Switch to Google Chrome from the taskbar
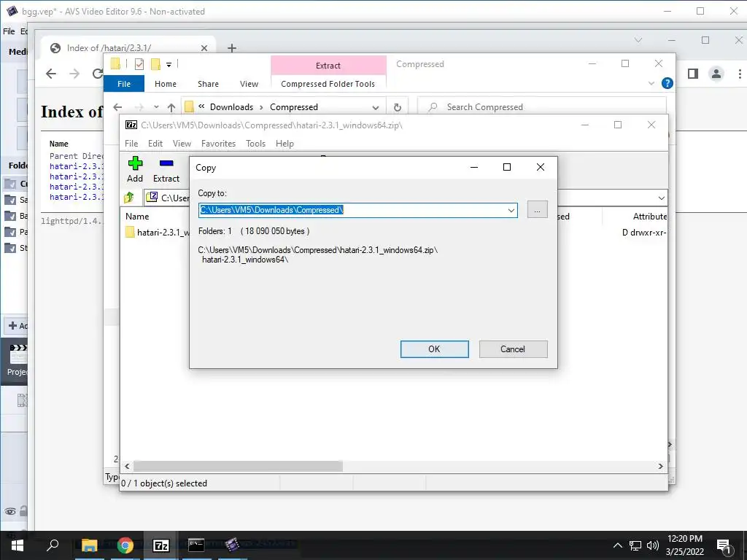This screenshot has width=747, height=560. click(125, 545)
